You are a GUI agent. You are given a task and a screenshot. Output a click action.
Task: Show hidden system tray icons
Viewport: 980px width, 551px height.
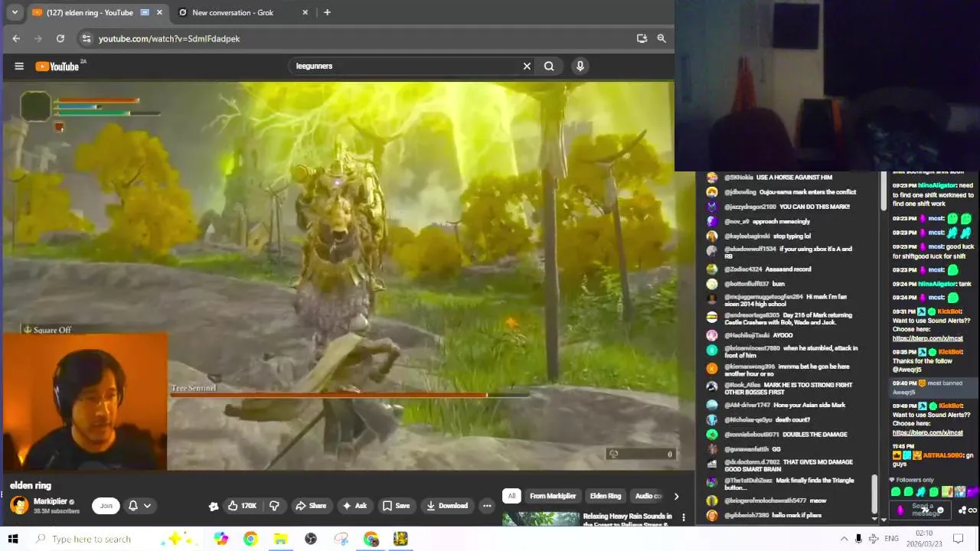click(844, 539)
